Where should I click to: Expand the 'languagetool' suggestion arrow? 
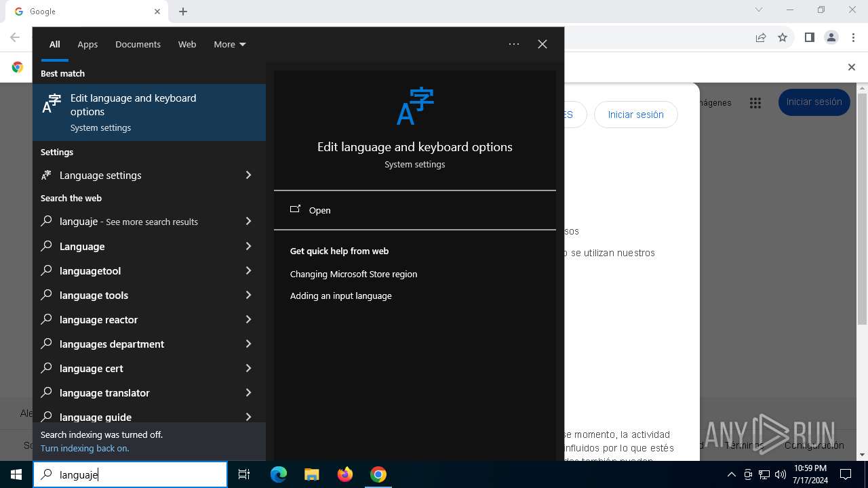tap(248, 270)
